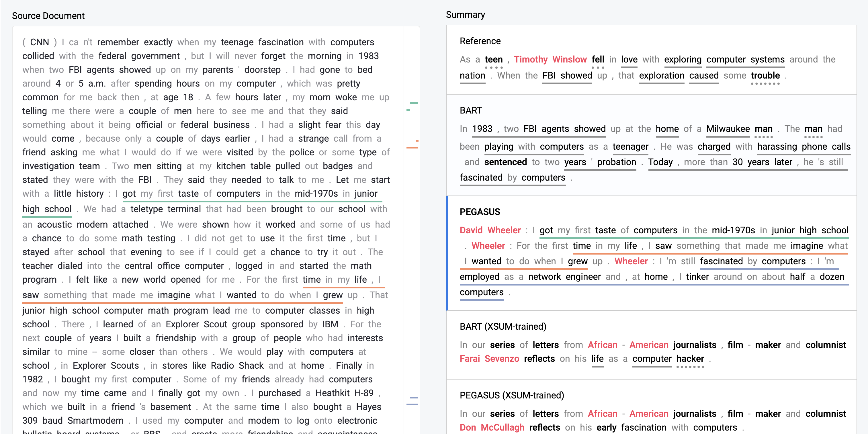The height and width of the screenshot is (434, 868).
Task: Click red name 'McCullagh' in PEGASUS XSUM summary
Action: click(x=503, y=427)
